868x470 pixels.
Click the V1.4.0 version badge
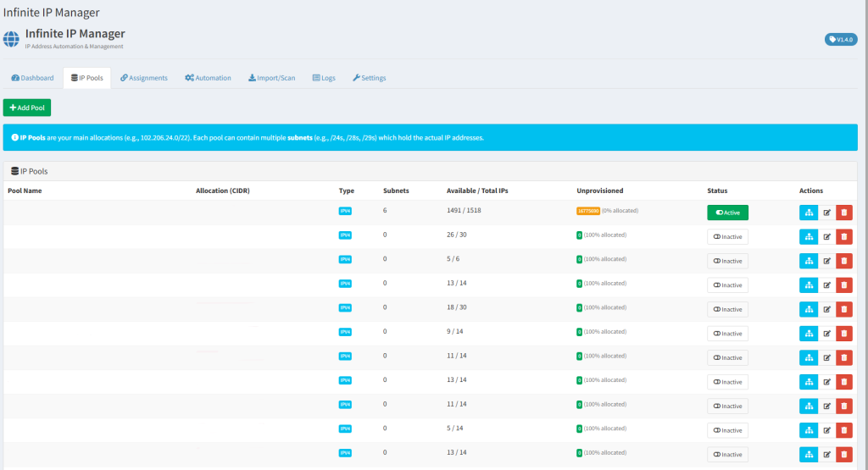pos(840,40)
